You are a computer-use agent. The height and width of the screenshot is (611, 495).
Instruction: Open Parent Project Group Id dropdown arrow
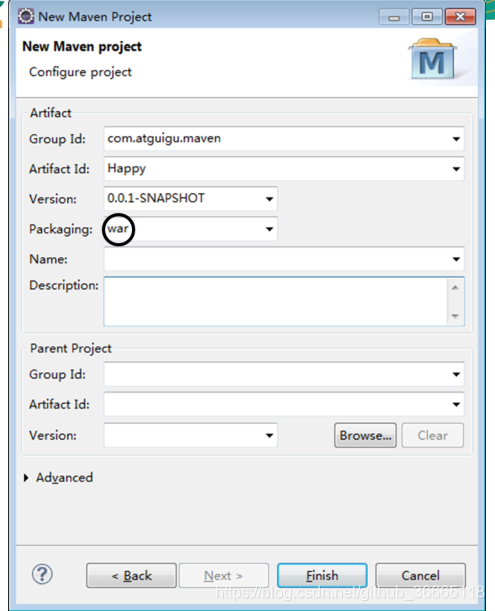pos(456,374)
